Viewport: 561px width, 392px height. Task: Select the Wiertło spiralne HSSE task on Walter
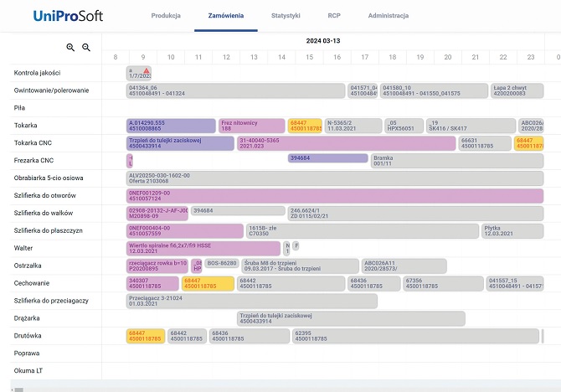point(203,248)
